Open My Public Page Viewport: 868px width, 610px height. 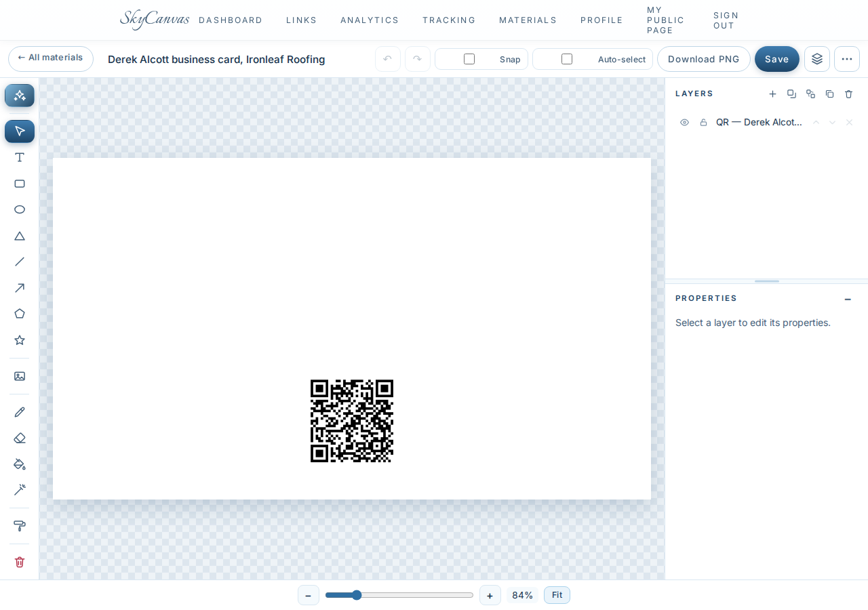666,20
